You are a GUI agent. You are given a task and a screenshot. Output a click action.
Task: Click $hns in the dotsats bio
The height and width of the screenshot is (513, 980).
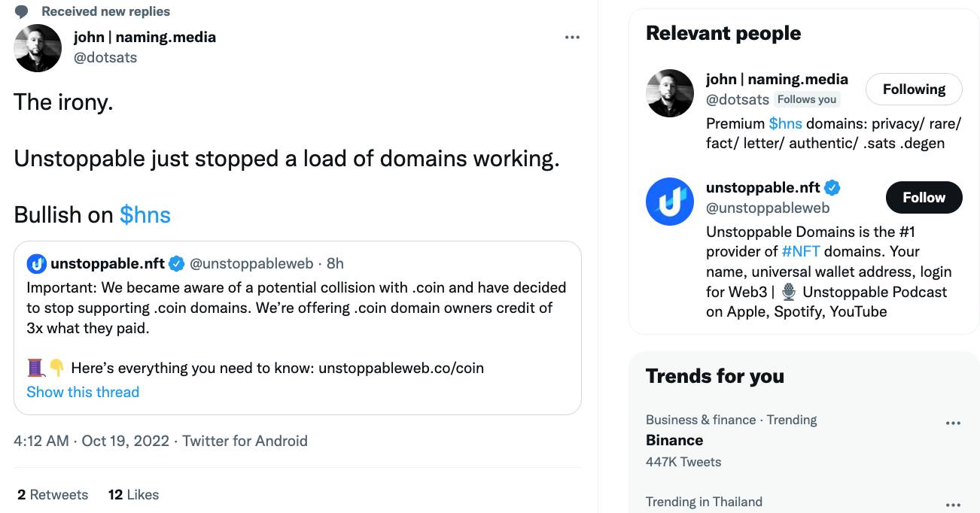coord(785,123)
